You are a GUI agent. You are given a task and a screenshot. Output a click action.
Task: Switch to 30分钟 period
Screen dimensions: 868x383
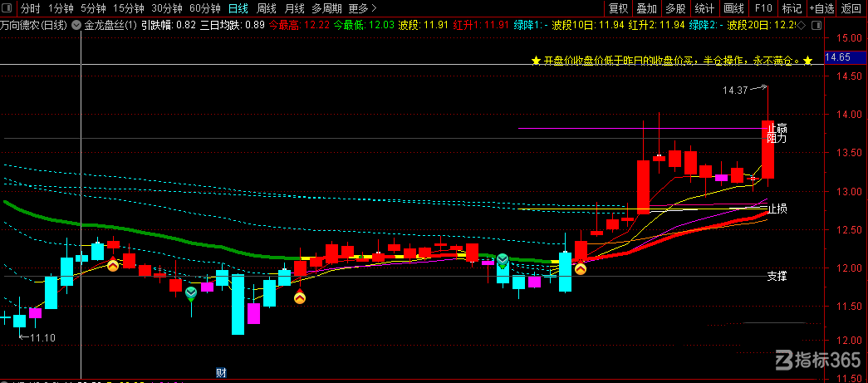click(167, 8)
